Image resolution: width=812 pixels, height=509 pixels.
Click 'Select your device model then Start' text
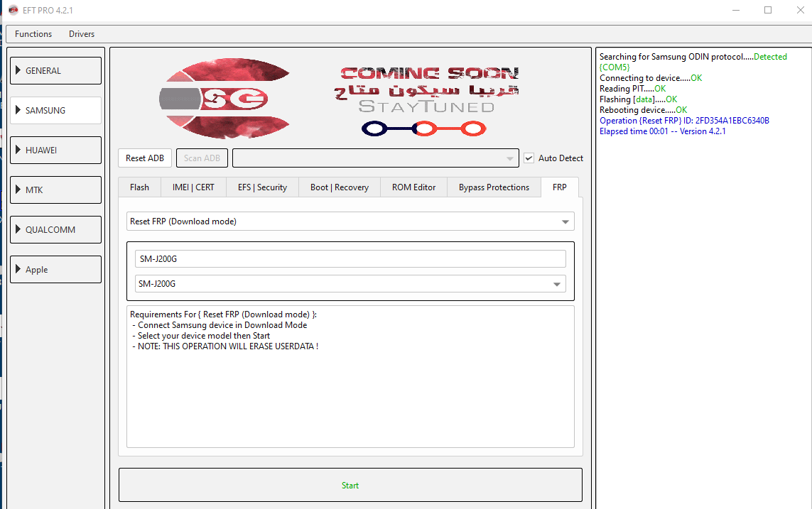(x=203, y=336)
